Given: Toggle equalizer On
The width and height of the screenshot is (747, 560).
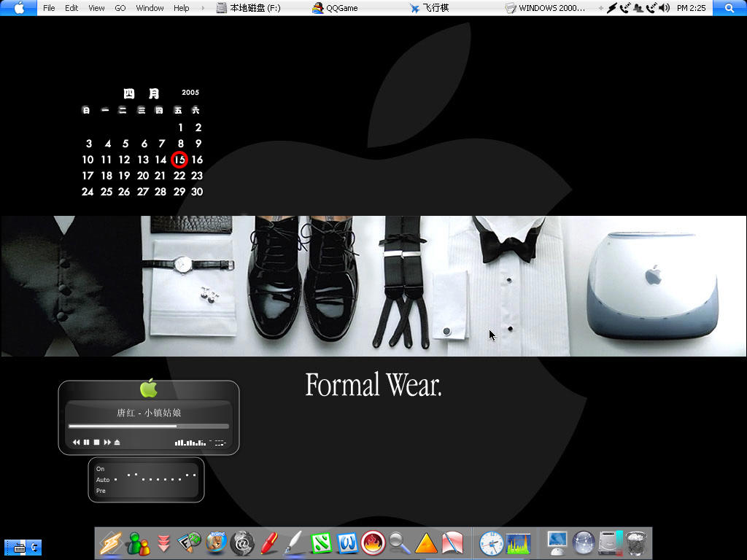Looking at the screenshot, I should pyautogui.click(x=100, y=469).
